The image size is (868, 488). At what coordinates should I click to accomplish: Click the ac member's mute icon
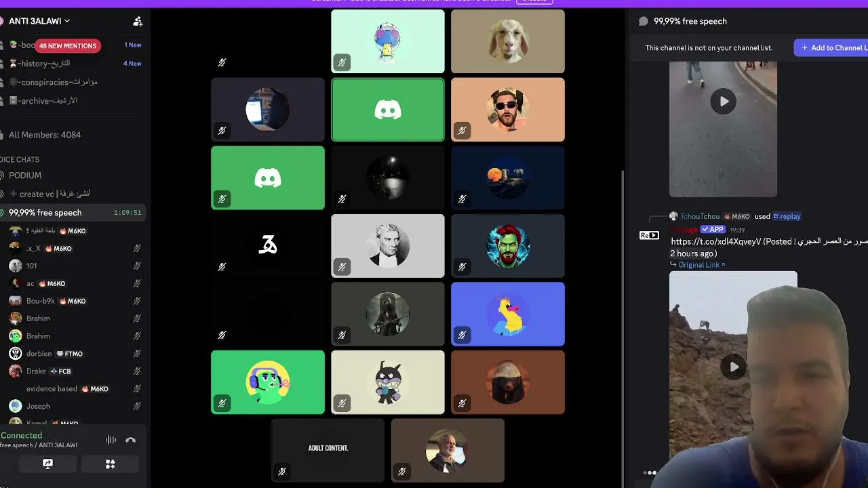pos(137,284)
